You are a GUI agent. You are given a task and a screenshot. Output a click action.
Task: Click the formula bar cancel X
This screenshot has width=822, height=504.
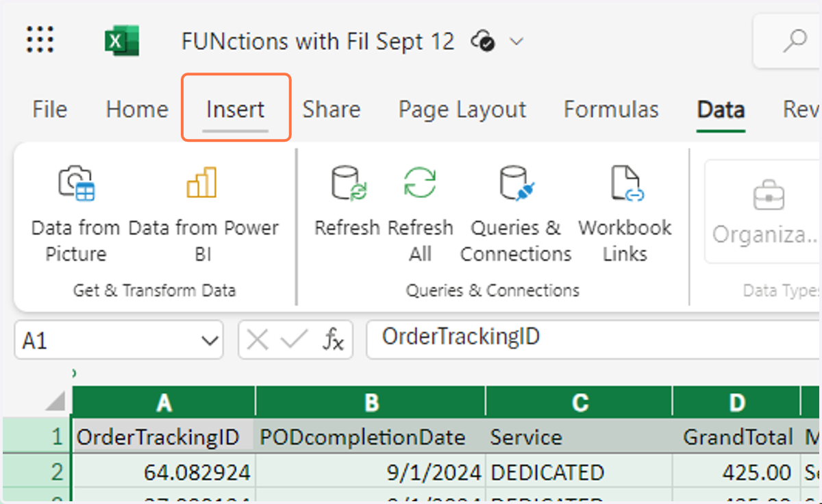click(x=258, y=340)
